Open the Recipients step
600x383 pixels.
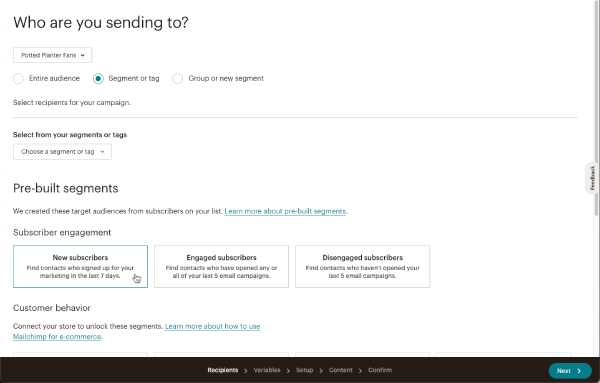pyautogui.click(x=223, y=370)
